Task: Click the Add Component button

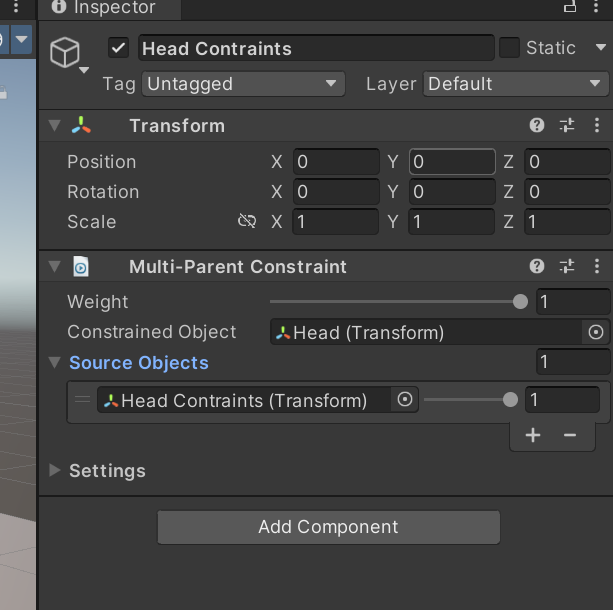Action: (329, 527)
